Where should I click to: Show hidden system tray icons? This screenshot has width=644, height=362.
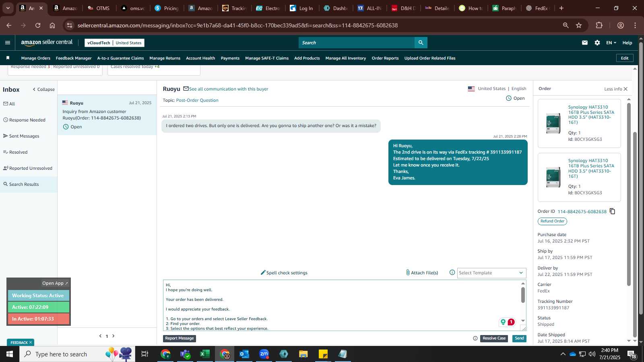click(563, 354)
